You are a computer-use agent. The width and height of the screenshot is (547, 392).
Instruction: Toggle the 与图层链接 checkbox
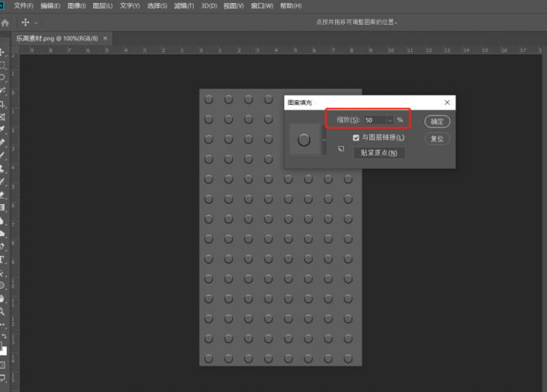[356, 137]
